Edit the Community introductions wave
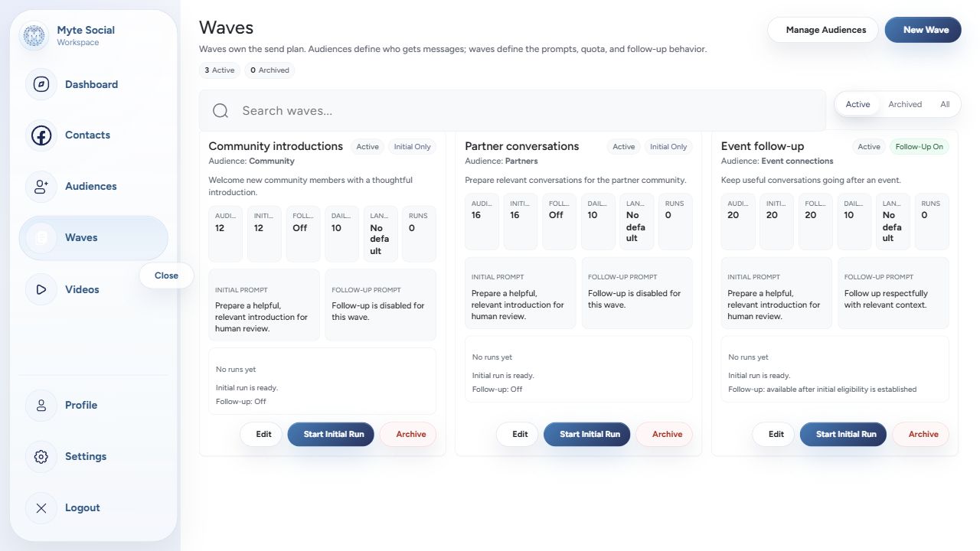The height and width of the screenshot is (551, 980). pyautogui.click(x=261, y=434)
